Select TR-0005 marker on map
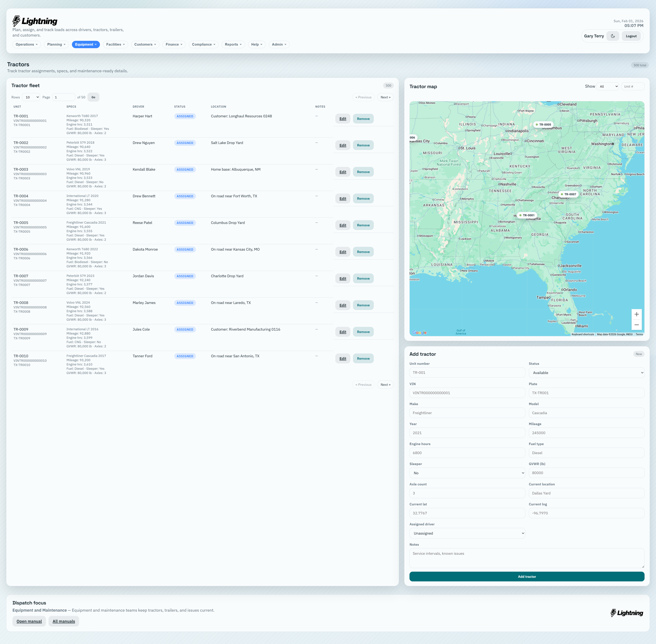The height and width of the screenshot is (644, 656). tap(543, 125)
